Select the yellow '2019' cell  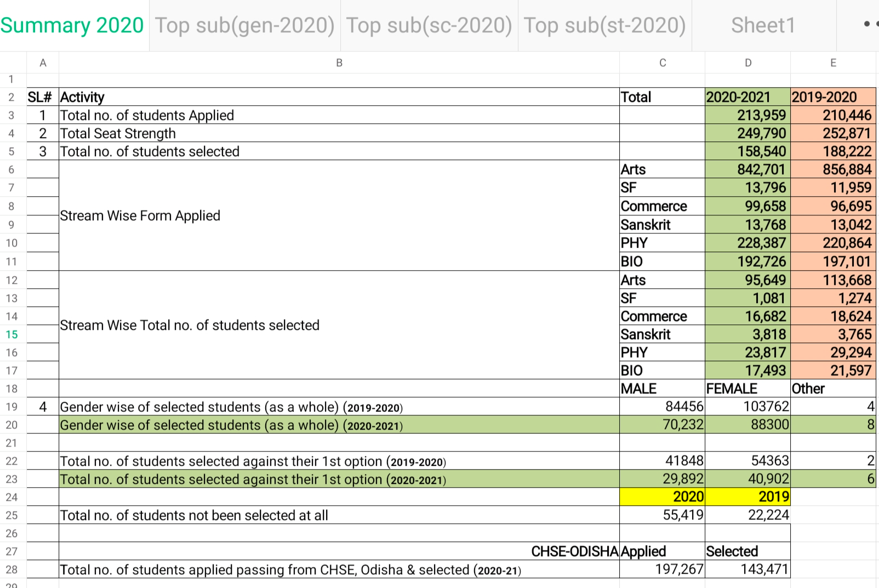point(748,497)
